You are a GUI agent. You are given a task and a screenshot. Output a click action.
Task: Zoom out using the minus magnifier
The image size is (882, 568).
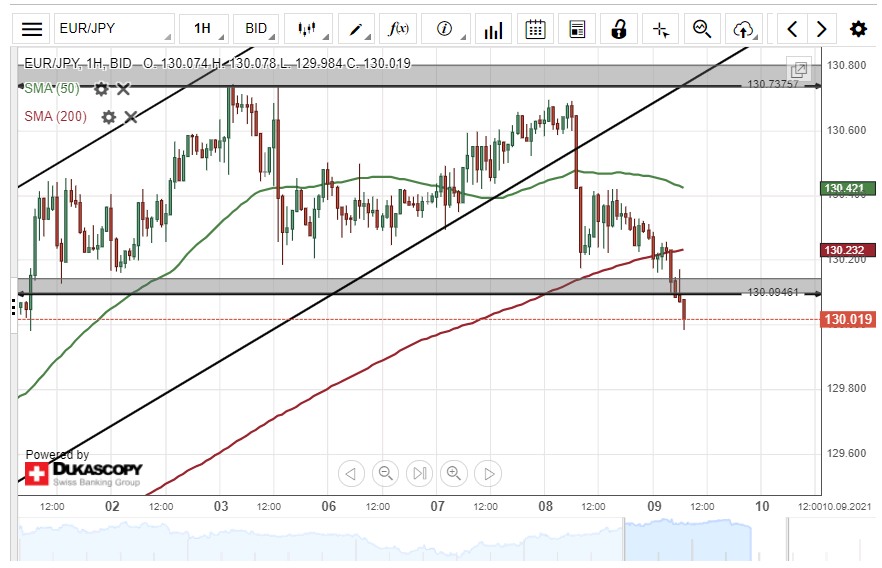click(x=385, y=474)
